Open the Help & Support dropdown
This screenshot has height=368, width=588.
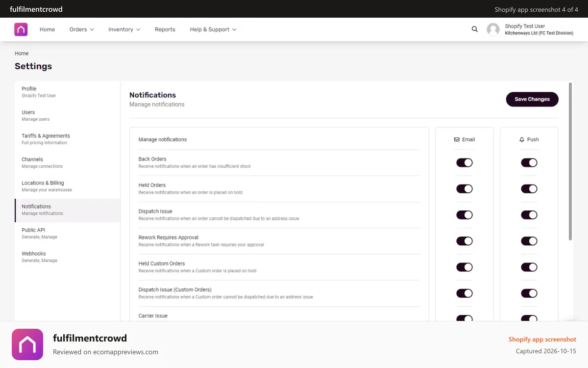click(213, 29)
